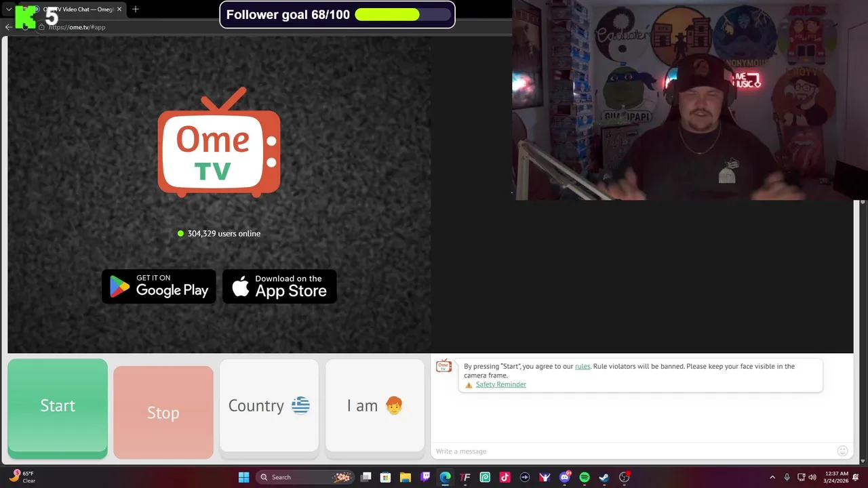
Task: Open Steam from the taskbar
Action: (604, 477)
